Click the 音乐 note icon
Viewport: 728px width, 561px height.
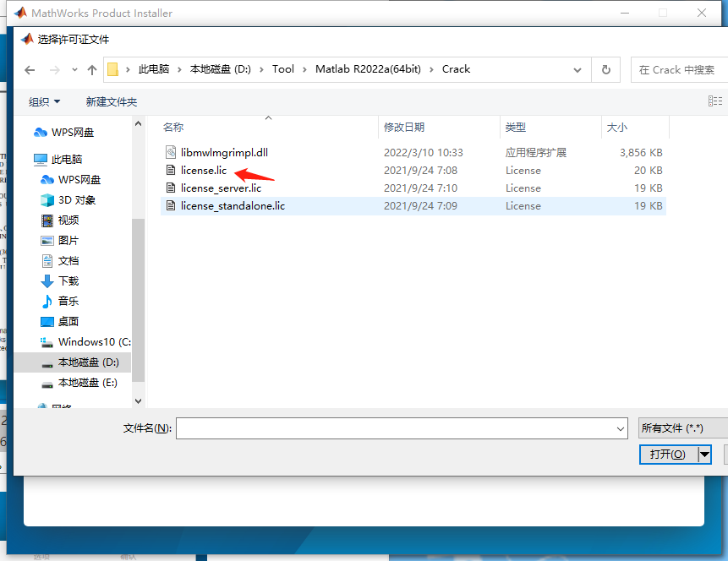47,301
